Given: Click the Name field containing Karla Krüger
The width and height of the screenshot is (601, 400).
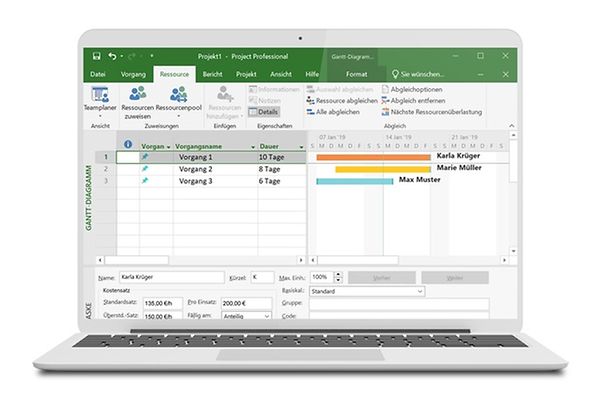Looking at the screenshot, I should pyautogui.click(x=170, y=277).
